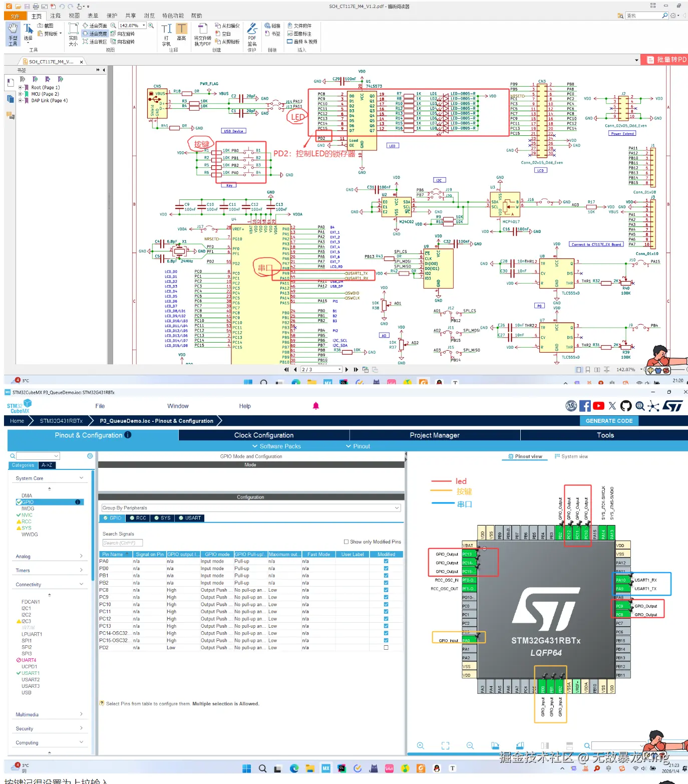Open the Software Packs dropdown
This screenshot has height=784, width=688.
(x=276, y=446)
